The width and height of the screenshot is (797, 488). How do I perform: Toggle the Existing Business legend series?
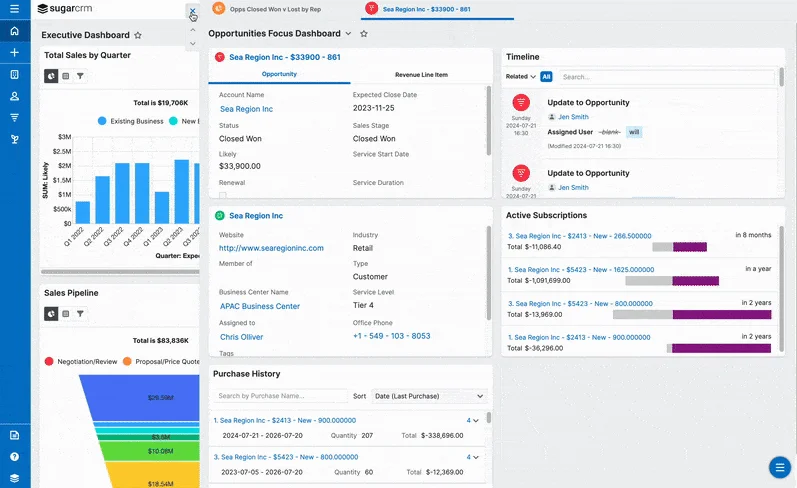coord(130,121)
